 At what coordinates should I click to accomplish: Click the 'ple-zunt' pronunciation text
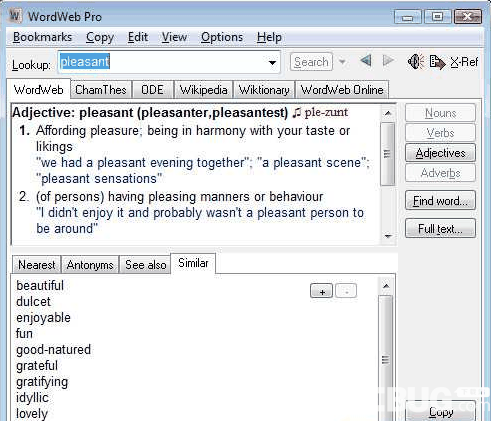pos(326,113)
